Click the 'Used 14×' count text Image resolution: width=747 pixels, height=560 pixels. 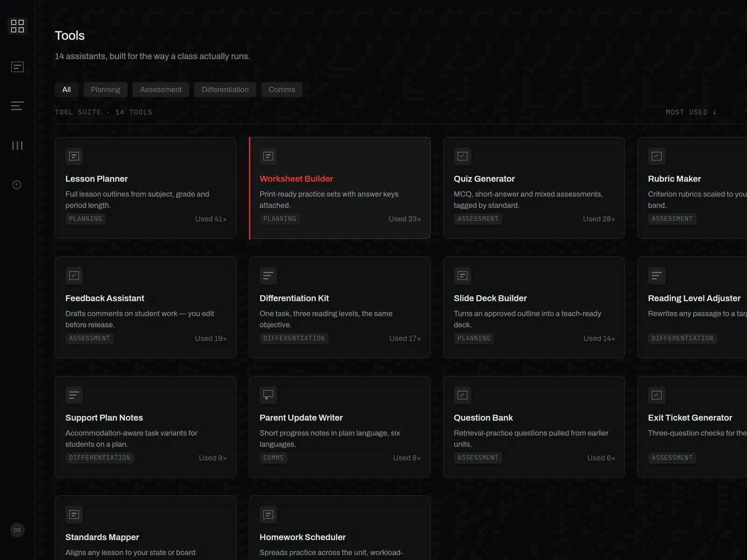tap(599, 338)
